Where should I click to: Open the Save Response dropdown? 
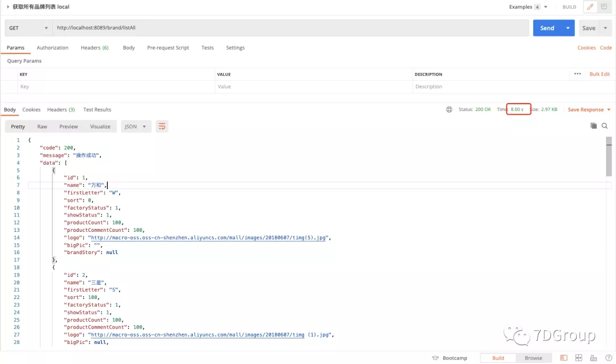tap(589, 109)
